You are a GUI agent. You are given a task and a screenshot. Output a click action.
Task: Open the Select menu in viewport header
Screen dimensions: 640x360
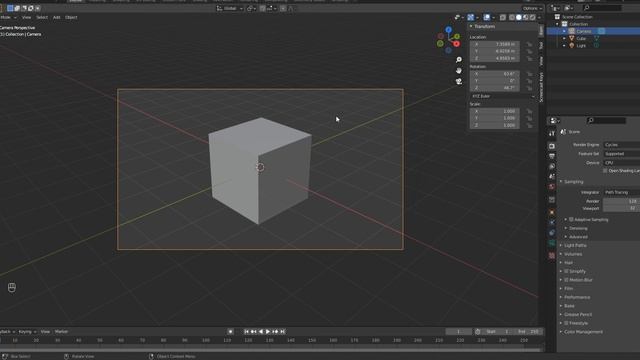pos(42,18)
